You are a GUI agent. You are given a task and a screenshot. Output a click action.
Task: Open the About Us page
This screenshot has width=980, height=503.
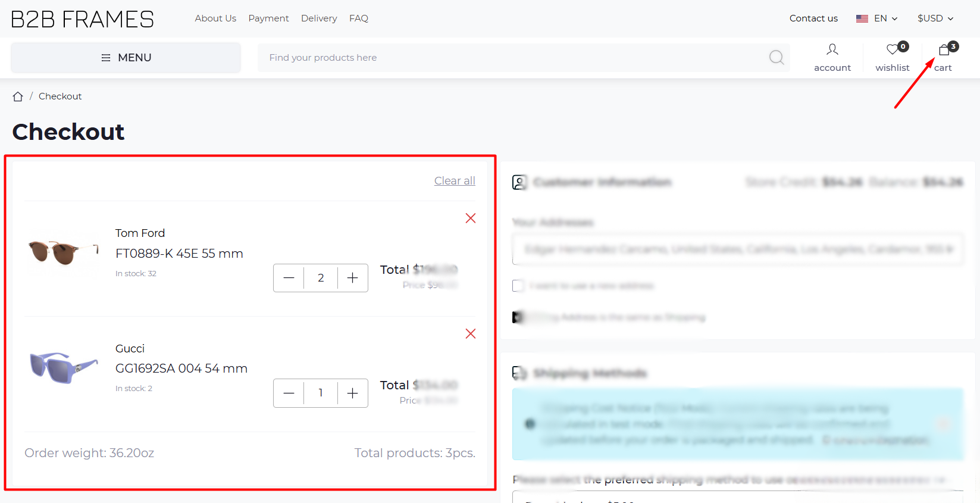[x=215, y=18]
